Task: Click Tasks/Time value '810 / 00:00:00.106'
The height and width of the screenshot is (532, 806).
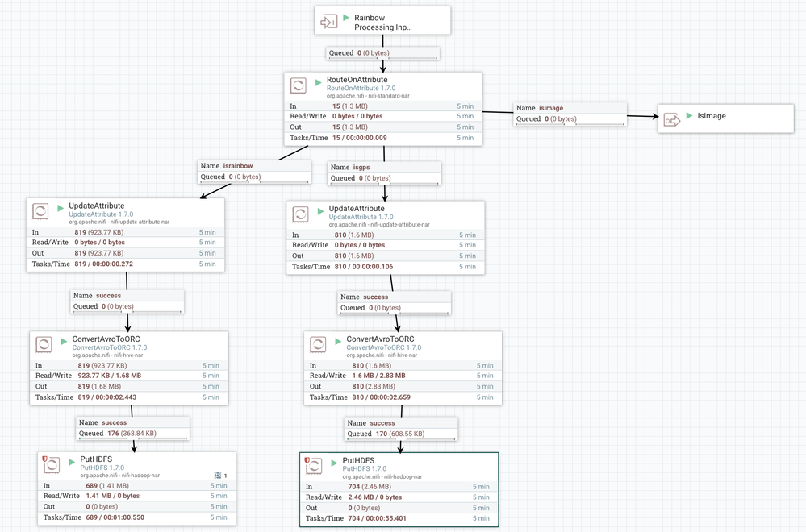Action: click(363, 267)
